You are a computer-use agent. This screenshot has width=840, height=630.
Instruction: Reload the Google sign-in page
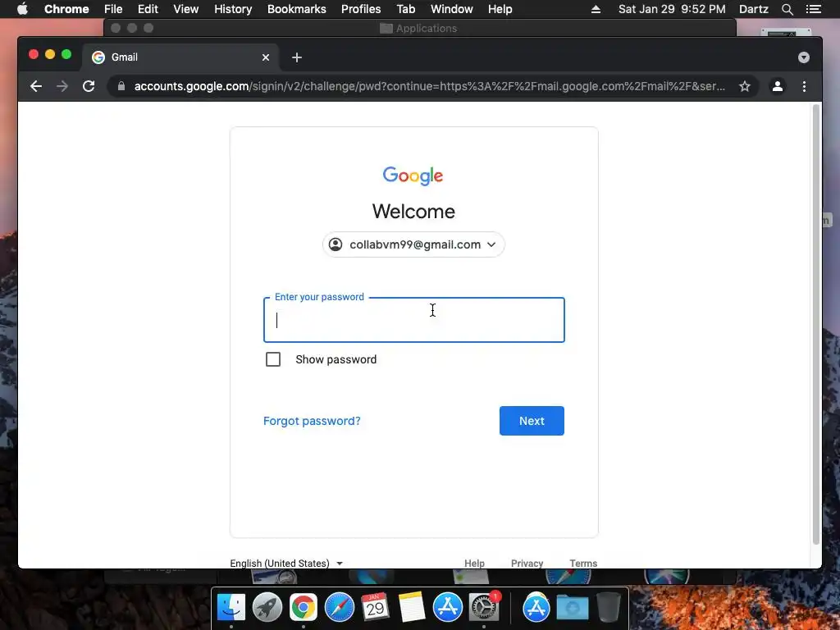coord(89,86)
